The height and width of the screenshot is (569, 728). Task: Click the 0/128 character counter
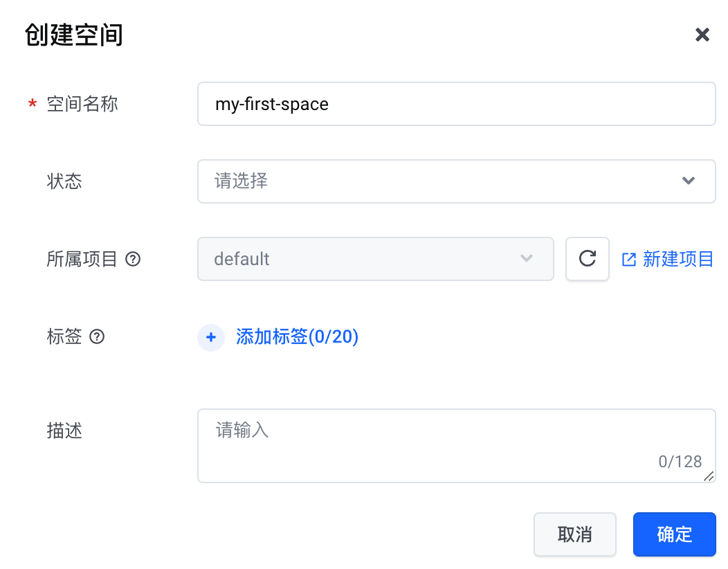pyautogui.click(x=680, y=462)
